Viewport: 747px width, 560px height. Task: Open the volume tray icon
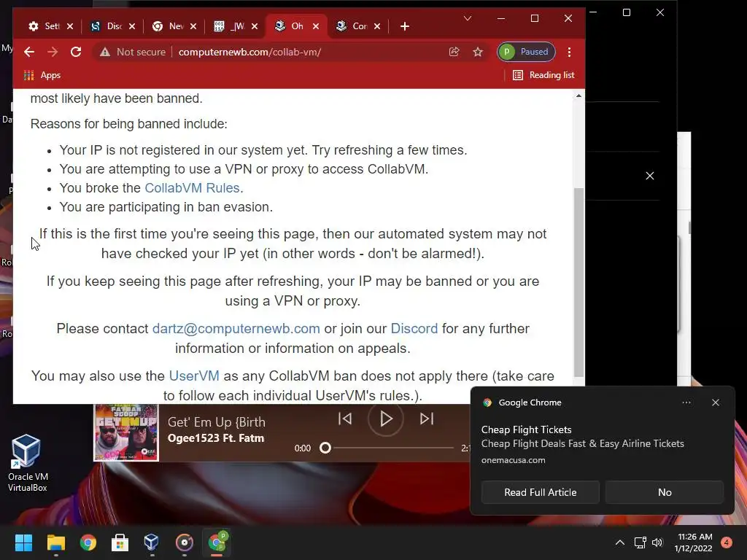[x=657, y=542]
